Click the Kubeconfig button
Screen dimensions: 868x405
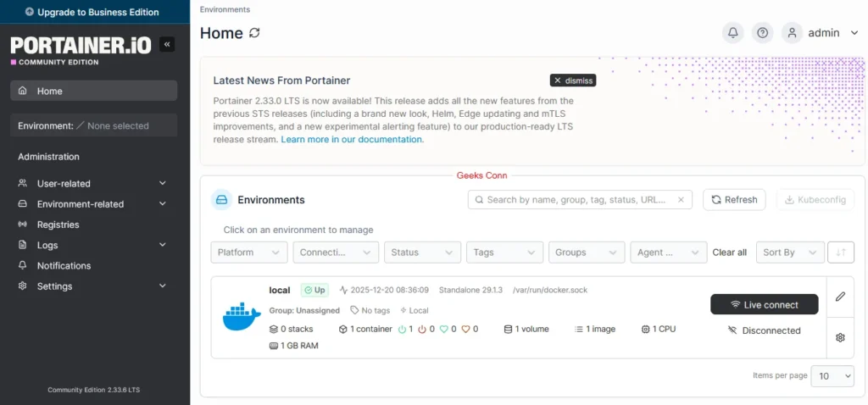coord(815,200)
